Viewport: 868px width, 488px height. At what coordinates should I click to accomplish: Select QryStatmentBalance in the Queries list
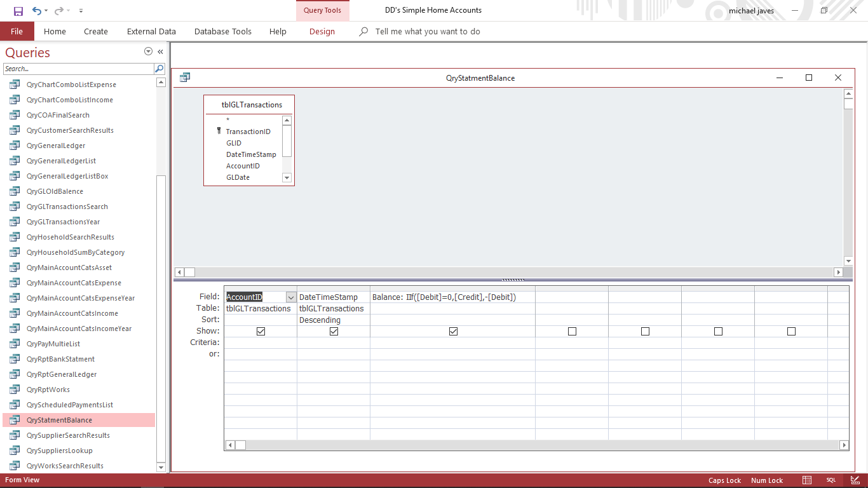click(x=79, y=420)
